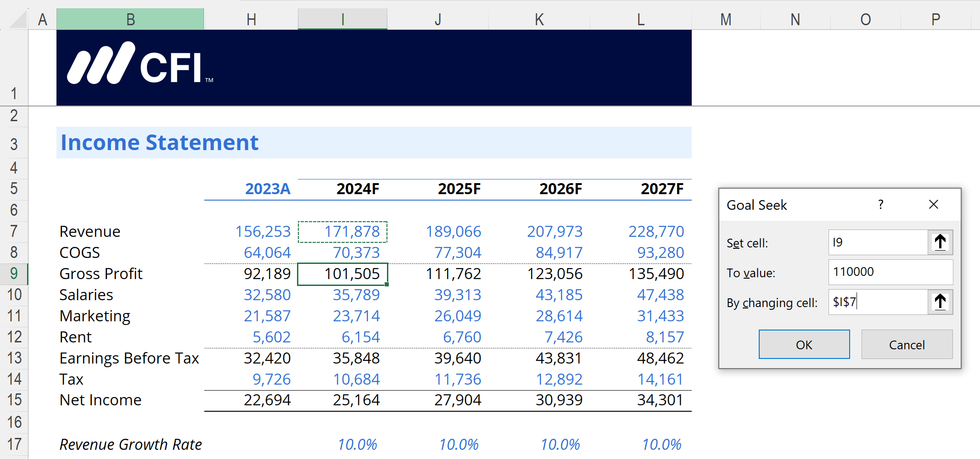This screenshot has height=459, width=980.
Task: Select column L header
Action: [x=641, y=19]
